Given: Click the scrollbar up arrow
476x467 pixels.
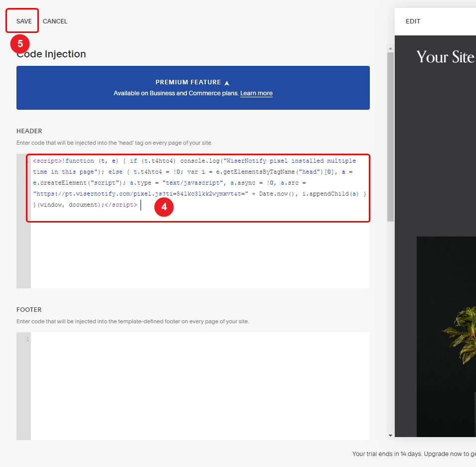Looking at the screenshot, I should 390,48.
